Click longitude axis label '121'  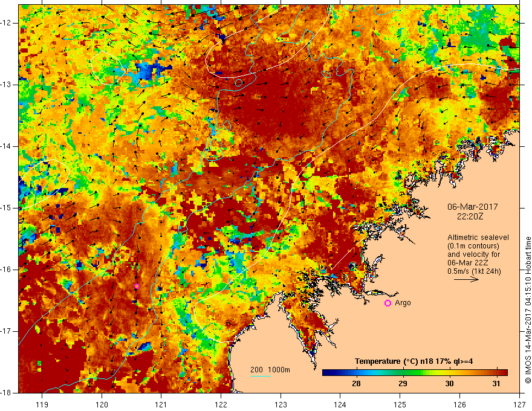tap(161, 404)
